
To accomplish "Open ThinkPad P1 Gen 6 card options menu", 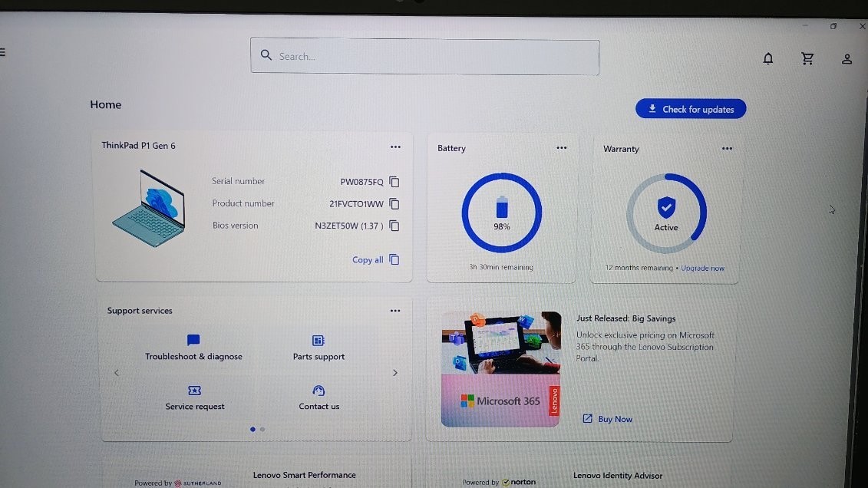I will (x=395, y=147).
